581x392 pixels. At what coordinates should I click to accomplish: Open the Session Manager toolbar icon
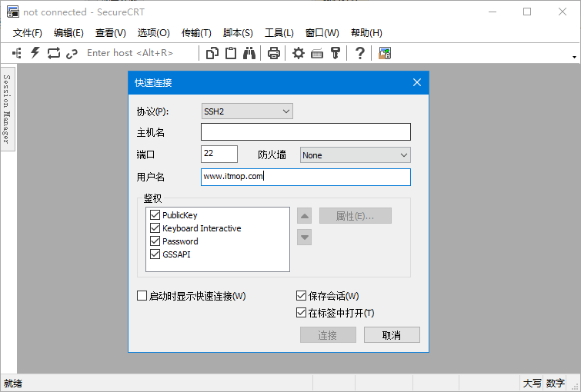(17, 53)
